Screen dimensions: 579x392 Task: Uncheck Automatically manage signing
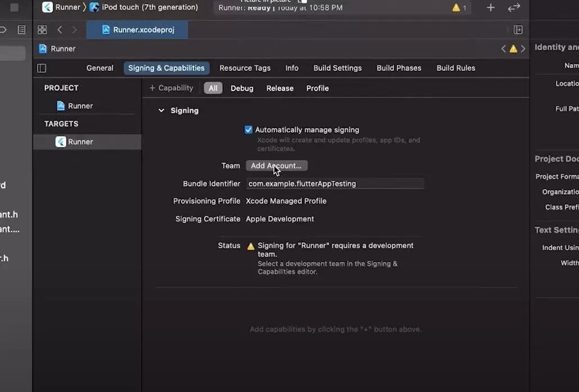[248, 129]
